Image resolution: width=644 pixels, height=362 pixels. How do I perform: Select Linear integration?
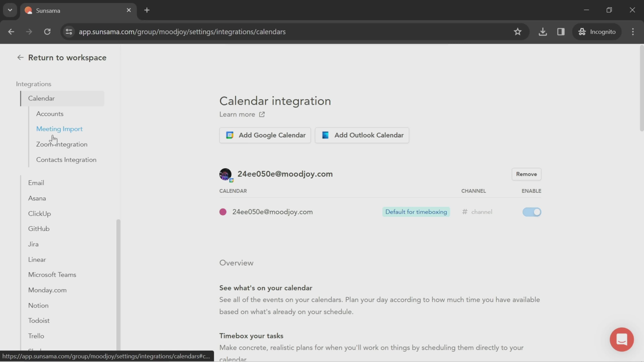click(37, 260)
